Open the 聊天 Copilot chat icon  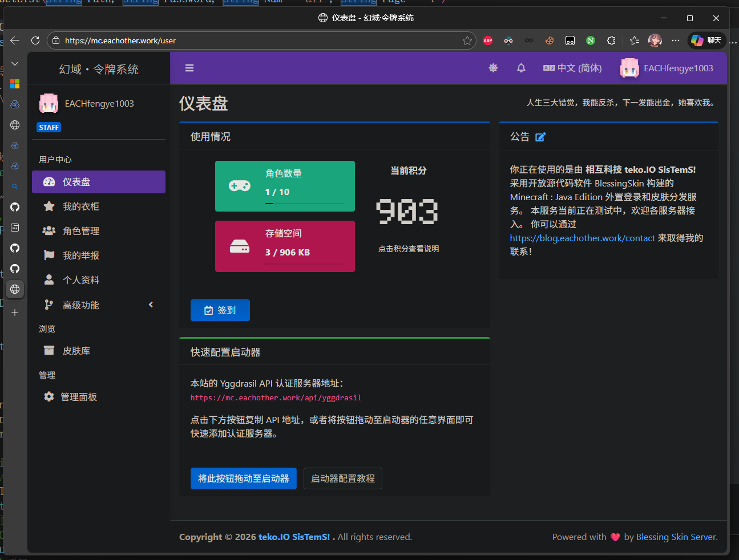pyautogui.click(x=706, y=40)
